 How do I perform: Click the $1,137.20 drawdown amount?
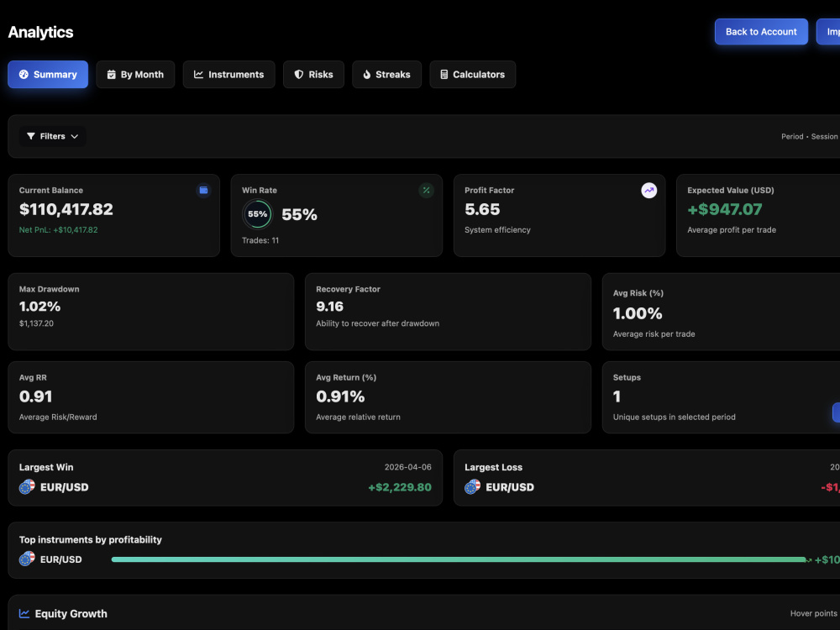(x=36, y=323)
